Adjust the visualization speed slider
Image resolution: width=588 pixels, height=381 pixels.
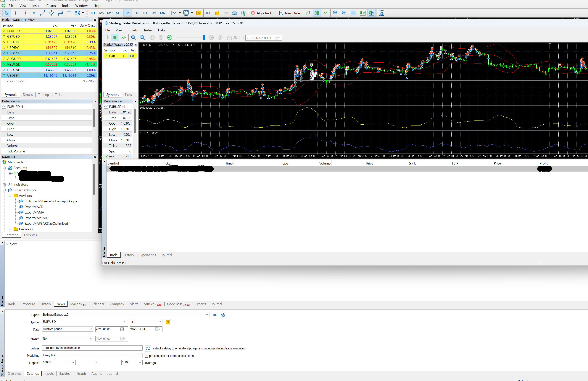tap(204, 38)
